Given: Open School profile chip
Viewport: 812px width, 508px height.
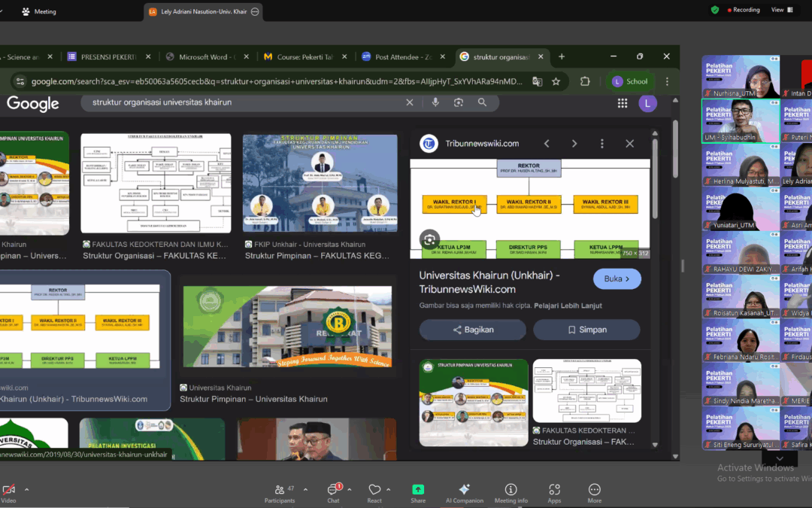Looking at the screenshot, I should pos(630,81).
